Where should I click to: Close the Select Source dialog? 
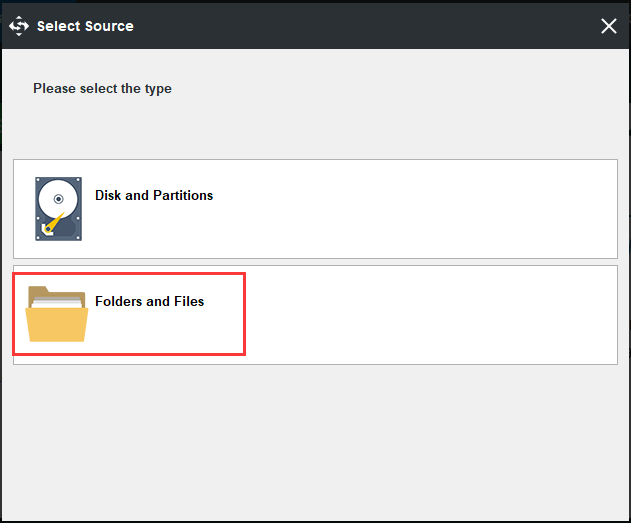click(x=608, y=26)
